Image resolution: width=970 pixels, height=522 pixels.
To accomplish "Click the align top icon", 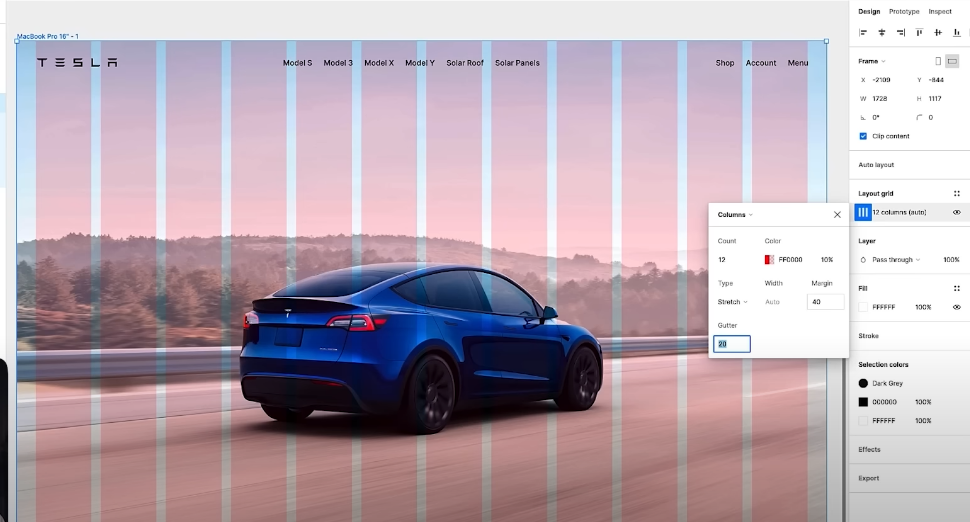I will [920, 32].
